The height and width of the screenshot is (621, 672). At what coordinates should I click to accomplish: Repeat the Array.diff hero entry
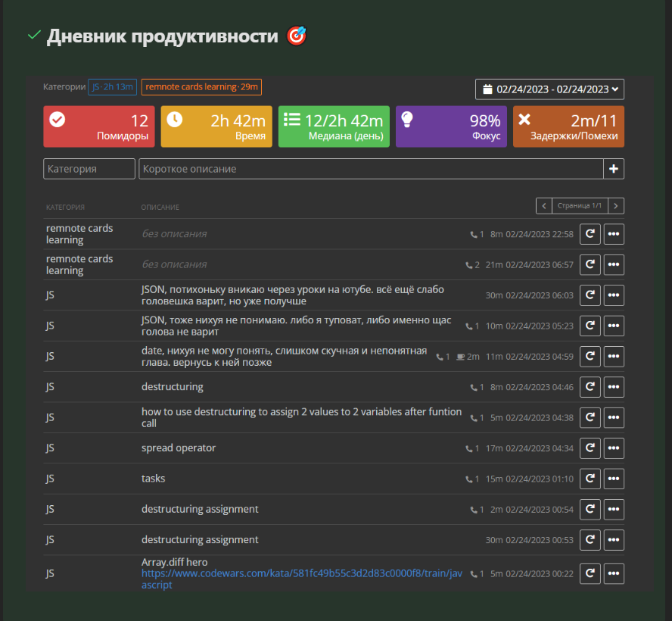click(590, 573)
